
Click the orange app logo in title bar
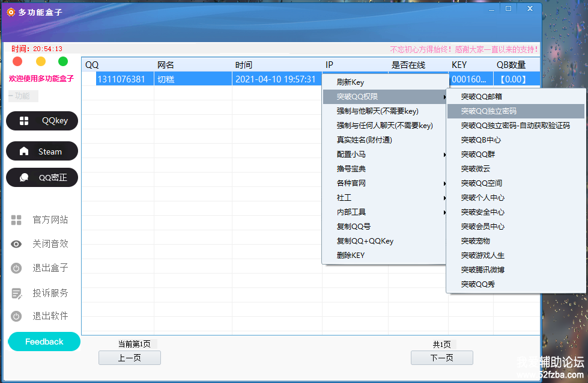pos(11,13)
